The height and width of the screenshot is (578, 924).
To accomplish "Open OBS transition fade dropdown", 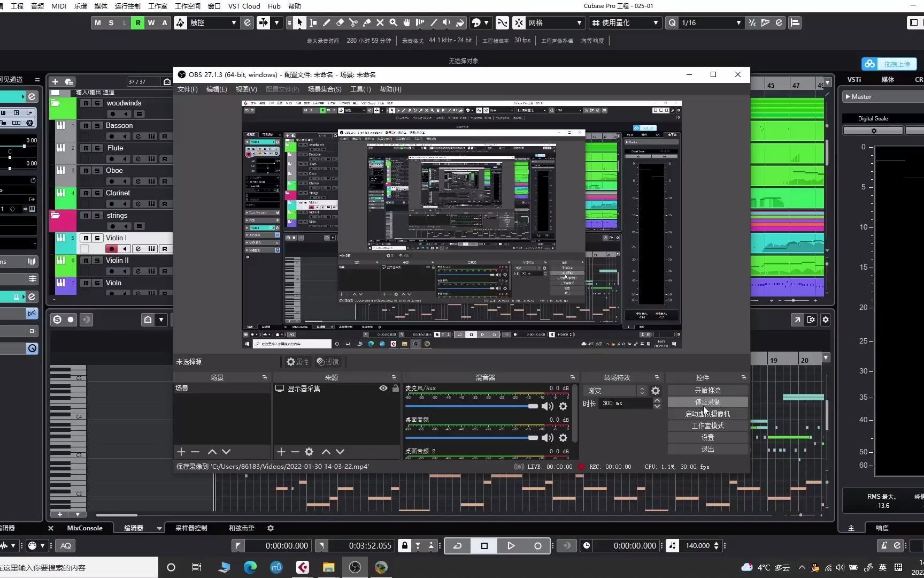I will (x=617, y=391).
